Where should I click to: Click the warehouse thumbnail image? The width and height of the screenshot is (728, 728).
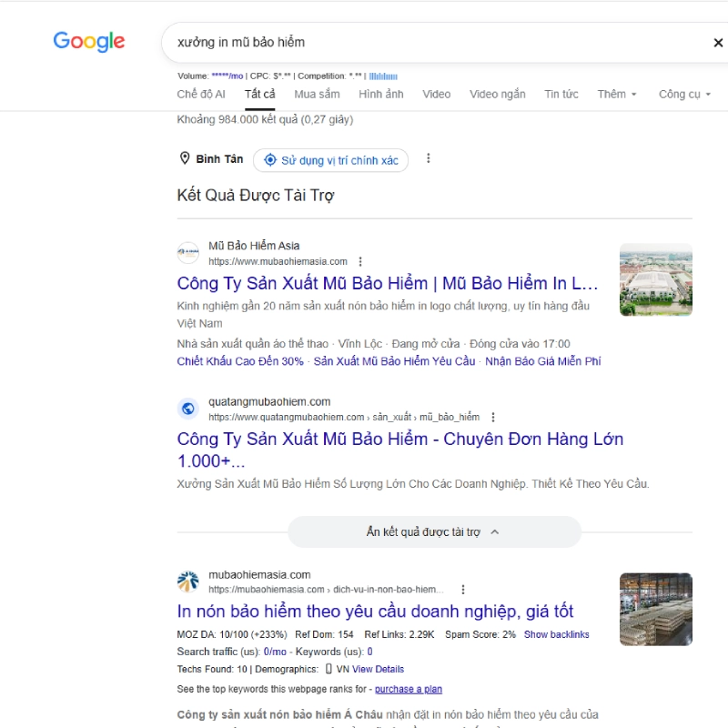(655, 609)
